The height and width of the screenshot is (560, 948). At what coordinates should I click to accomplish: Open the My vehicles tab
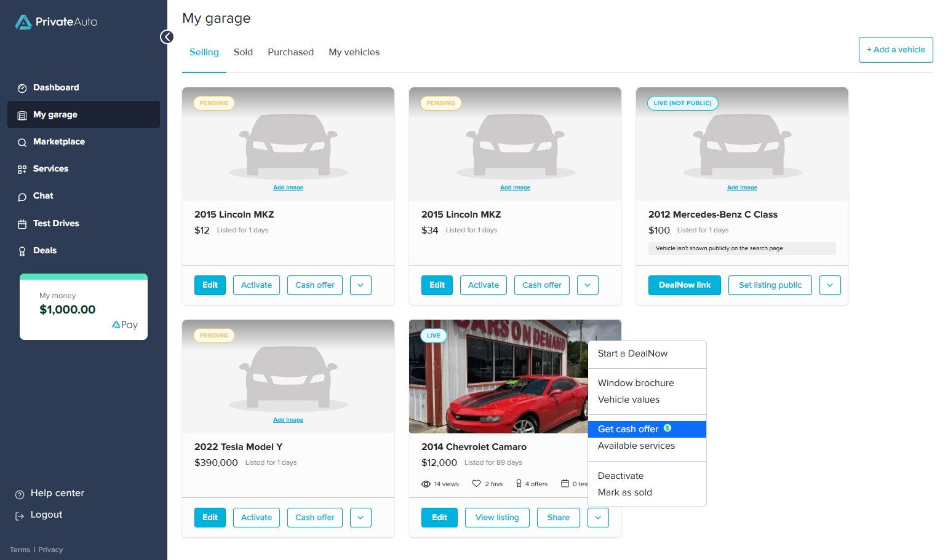[x=354, y=52]
